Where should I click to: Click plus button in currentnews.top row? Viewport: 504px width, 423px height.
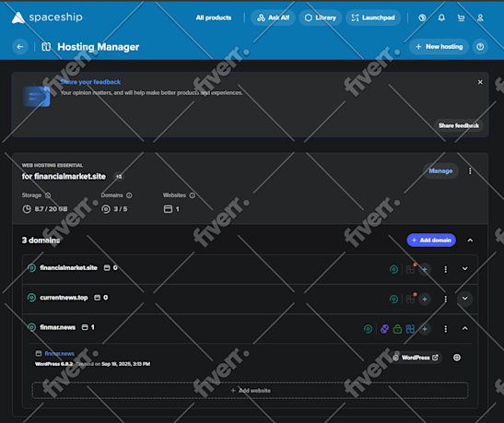click(x=425, y=299)
